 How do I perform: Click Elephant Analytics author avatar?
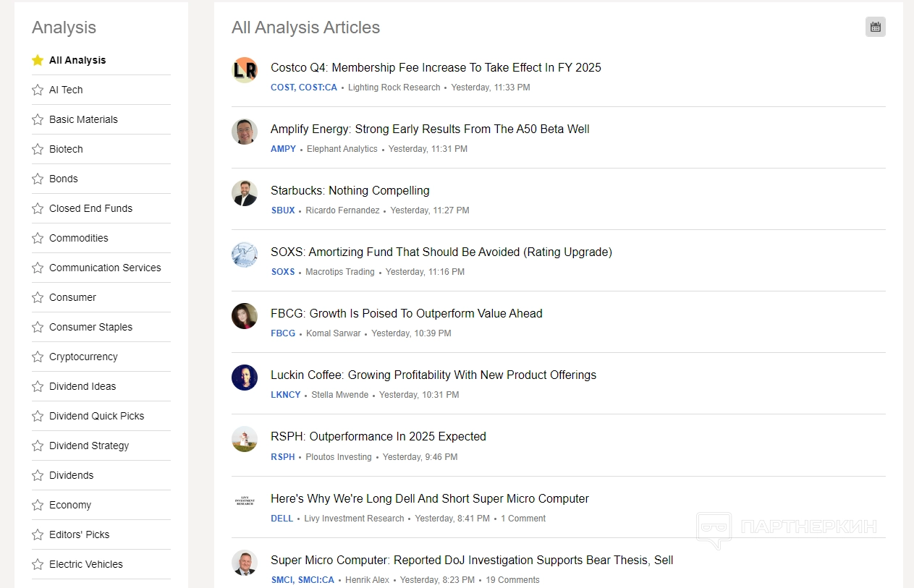[245, 132]
